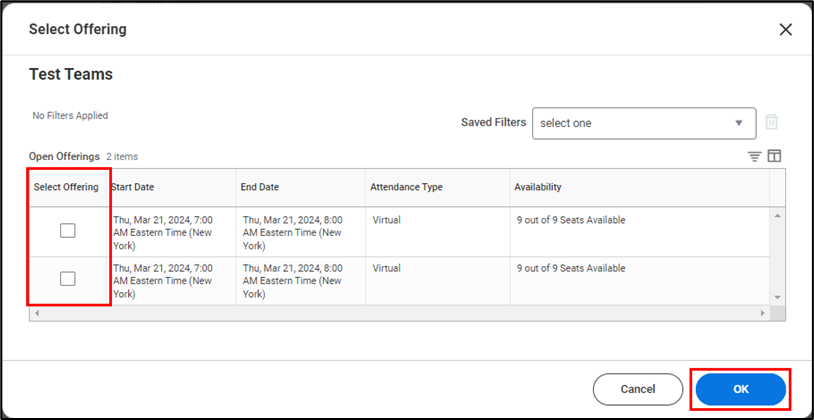
Task: Click the table's scroll down arrow
Action: (777, 297)
